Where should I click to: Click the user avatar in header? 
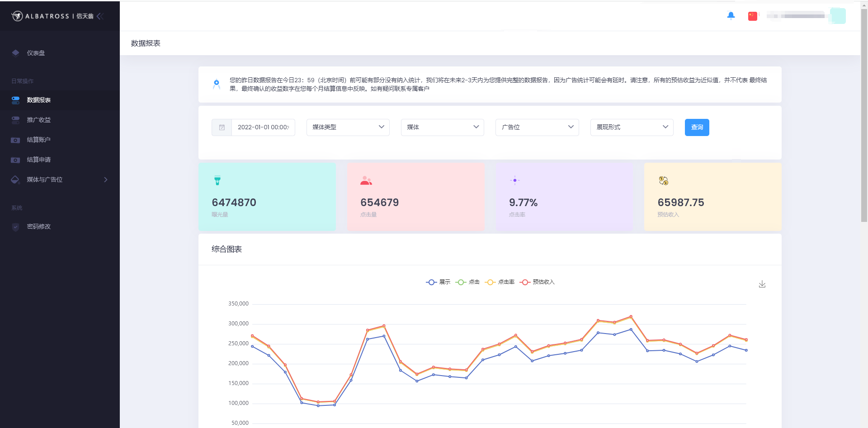(x=838, y=16)
